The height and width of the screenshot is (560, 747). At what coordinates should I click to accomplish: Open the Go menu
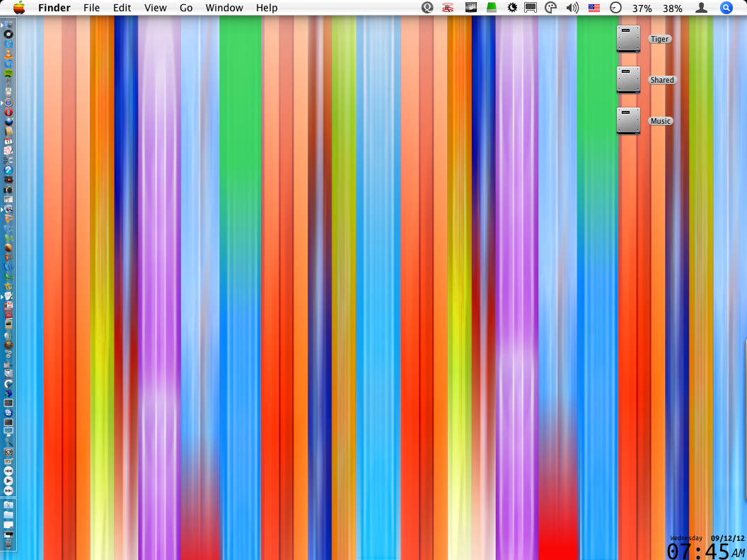[x=186, y=8]
